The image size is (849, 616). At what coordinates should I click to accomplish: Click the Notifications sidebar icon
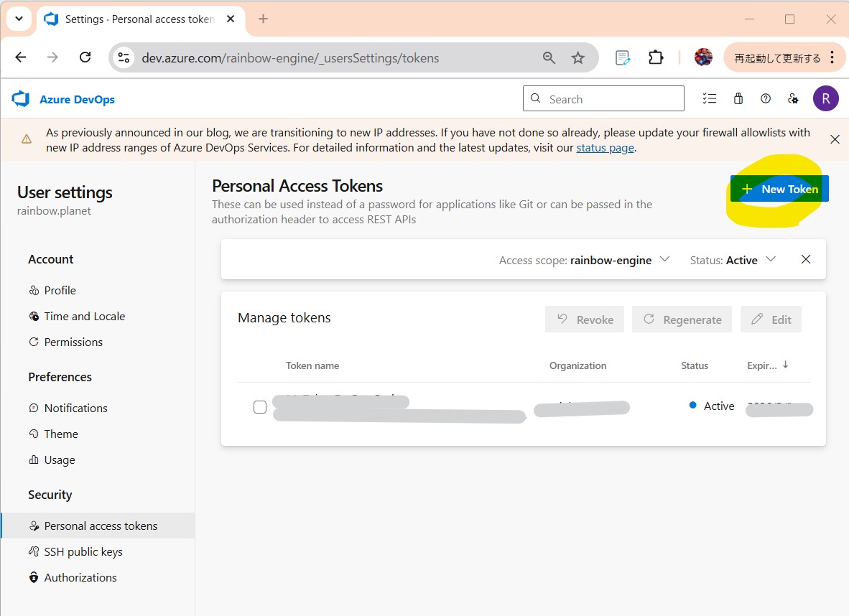pyautogui.click(x=34, y=408)
